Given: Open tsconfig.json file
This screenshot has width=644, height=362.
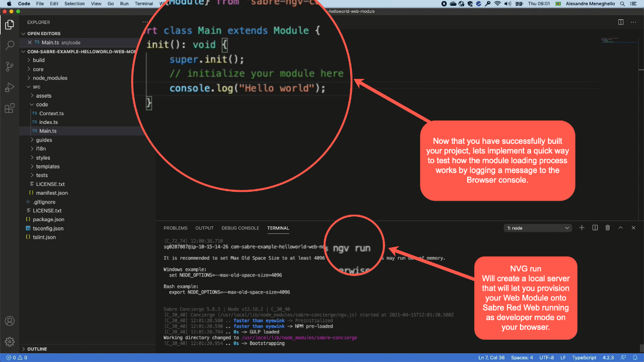Looking at the screenshot, I should 48,229.
